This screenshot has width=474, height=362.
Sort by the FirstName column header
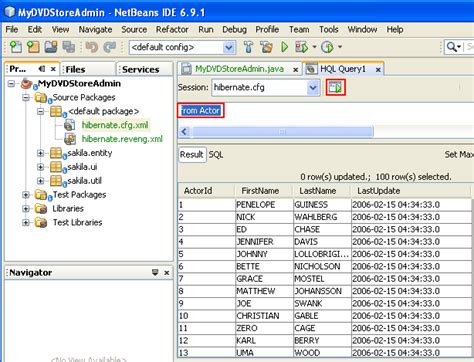[264, 191]
